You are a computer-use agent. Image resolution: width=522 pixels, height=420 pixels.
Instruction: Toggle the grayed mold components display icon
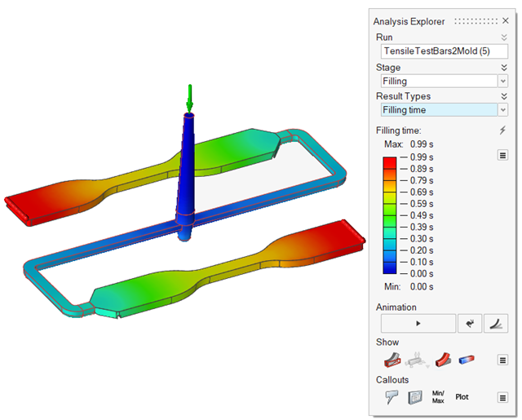click(x=418, y=359)
